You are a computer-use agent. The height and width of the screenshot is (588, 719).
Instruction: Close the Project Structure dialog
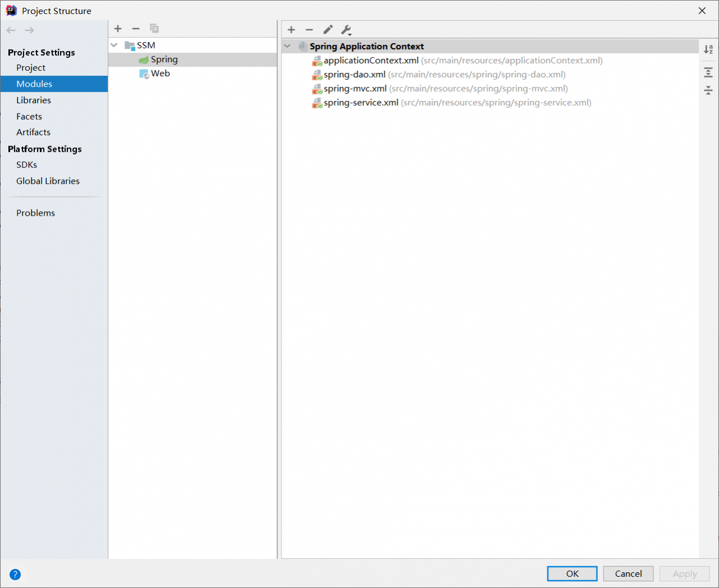pyautogui.click(x=702, y=11)
